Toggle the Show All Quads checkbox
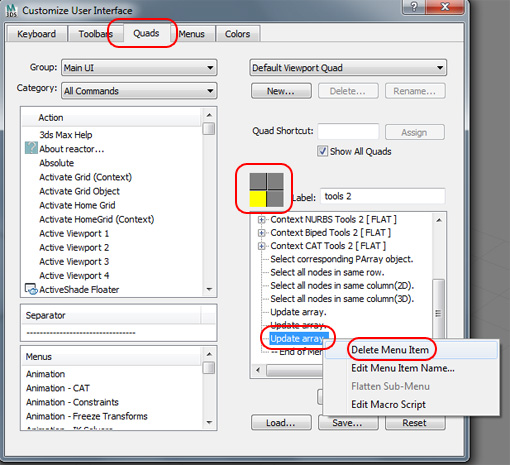This screenshot has width=510, height=465. tap(322, 151)
